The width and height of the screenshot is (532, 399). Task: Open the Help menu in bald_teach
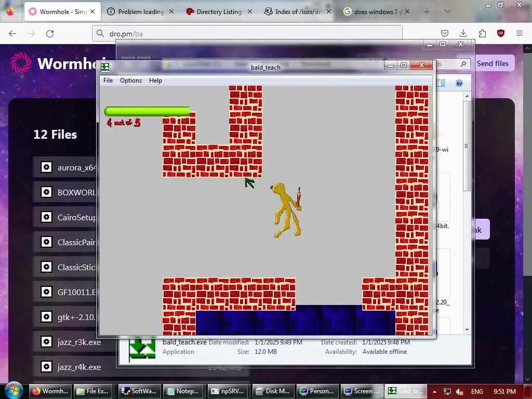155,81
